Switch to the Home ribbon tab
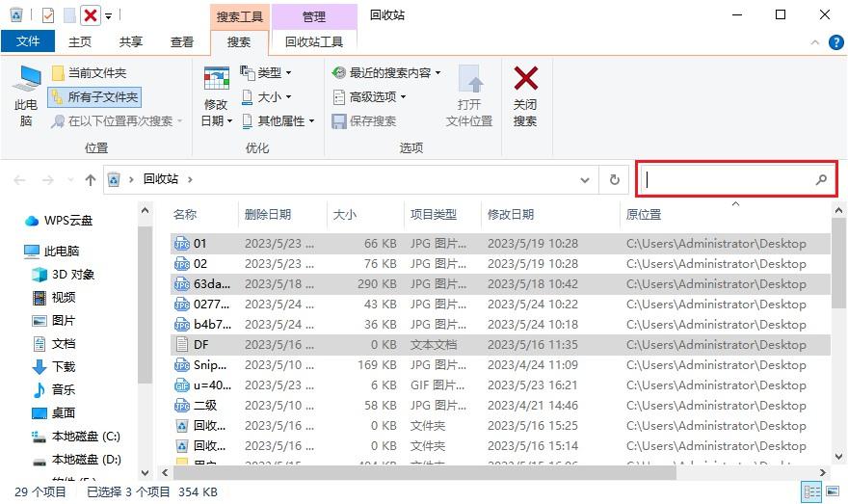 click(79, 41)
